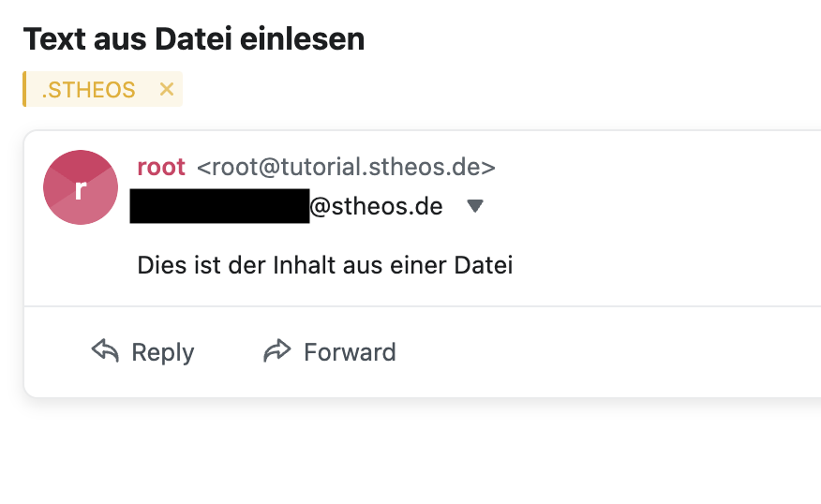Click the blank header space right of the sender address

click(656, 168)
